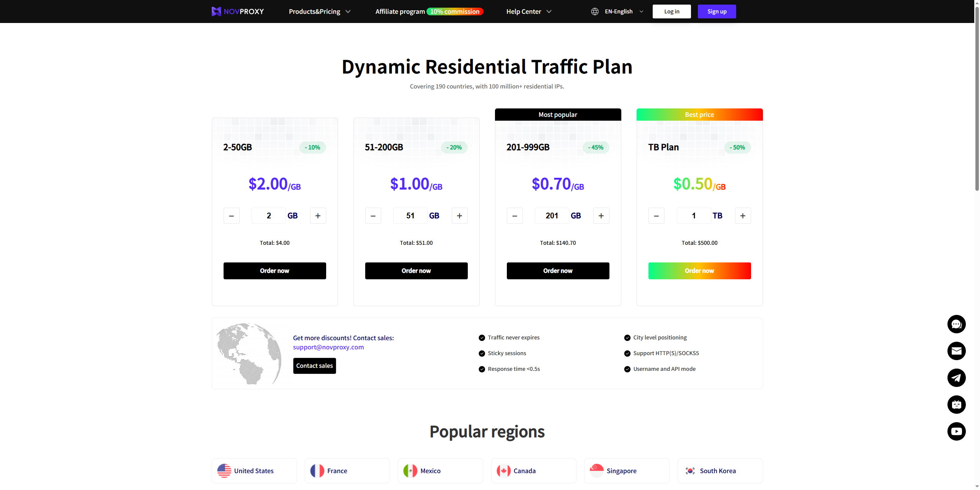
Task: Click the NovProxy logo
Action: (x=238, y=11)
